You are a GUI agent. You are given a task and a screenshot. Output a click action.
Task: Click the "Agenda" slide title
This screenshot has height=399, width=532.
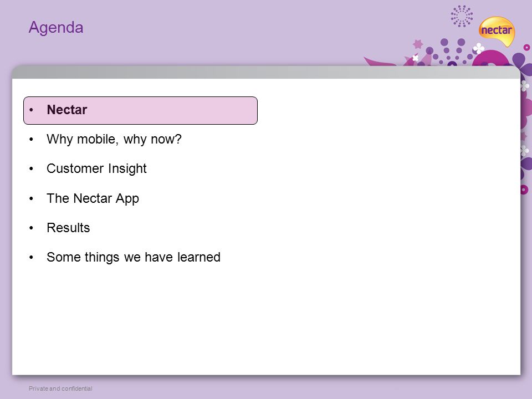(x=56, y=28)
